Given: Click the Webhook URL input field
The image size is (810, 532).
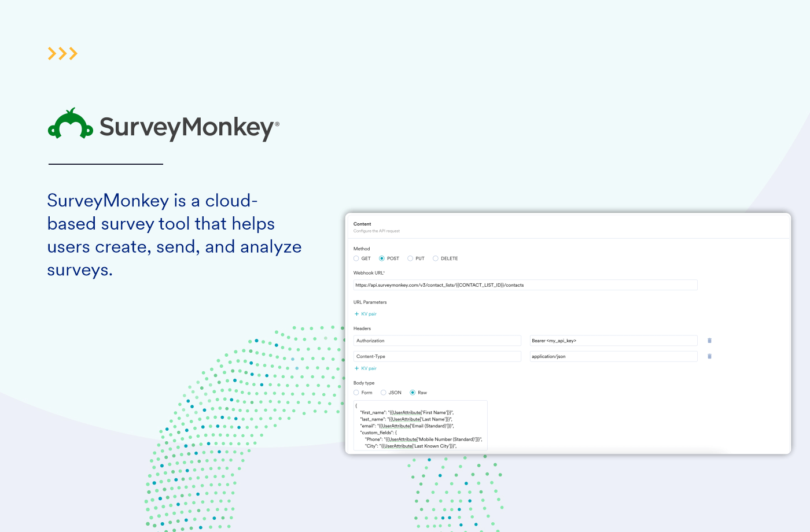Looking at the screenshot, I should click(x=525, y=285).
